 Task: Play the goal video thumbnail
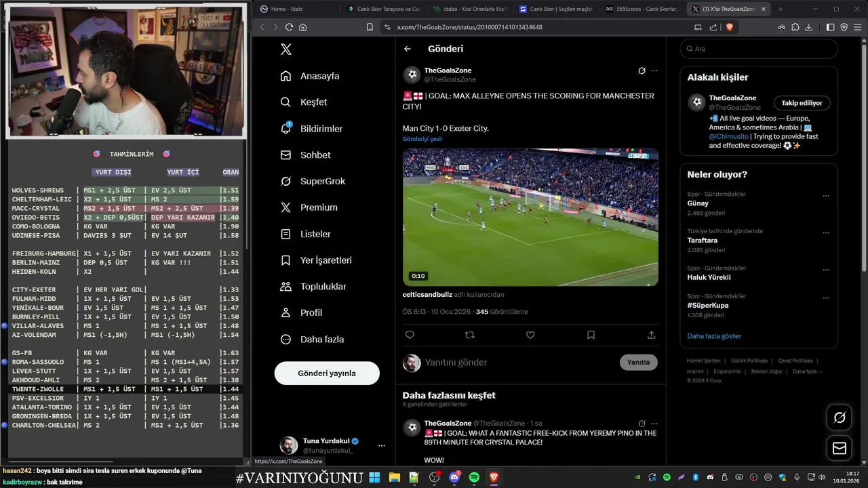(x=530, y=218)
